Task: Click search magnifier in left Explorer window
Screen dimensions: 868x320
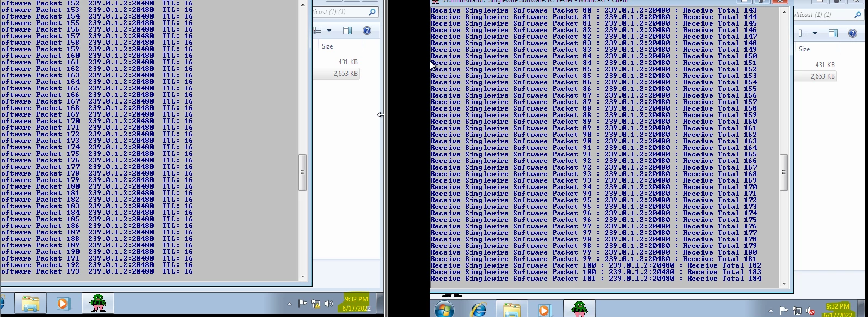Action: click(372, 12)
